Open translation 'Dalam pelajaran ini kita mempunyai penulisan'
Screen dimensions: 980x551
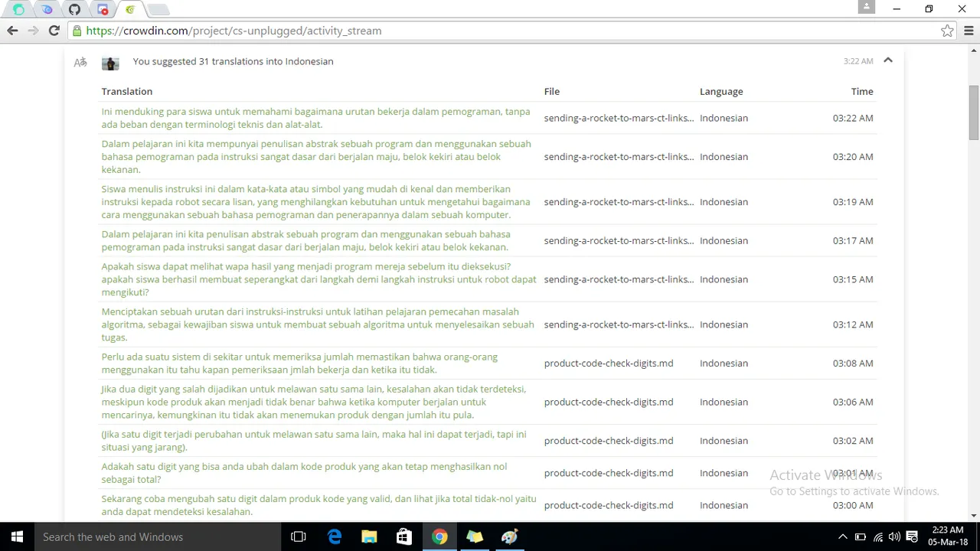coord(316,157)
